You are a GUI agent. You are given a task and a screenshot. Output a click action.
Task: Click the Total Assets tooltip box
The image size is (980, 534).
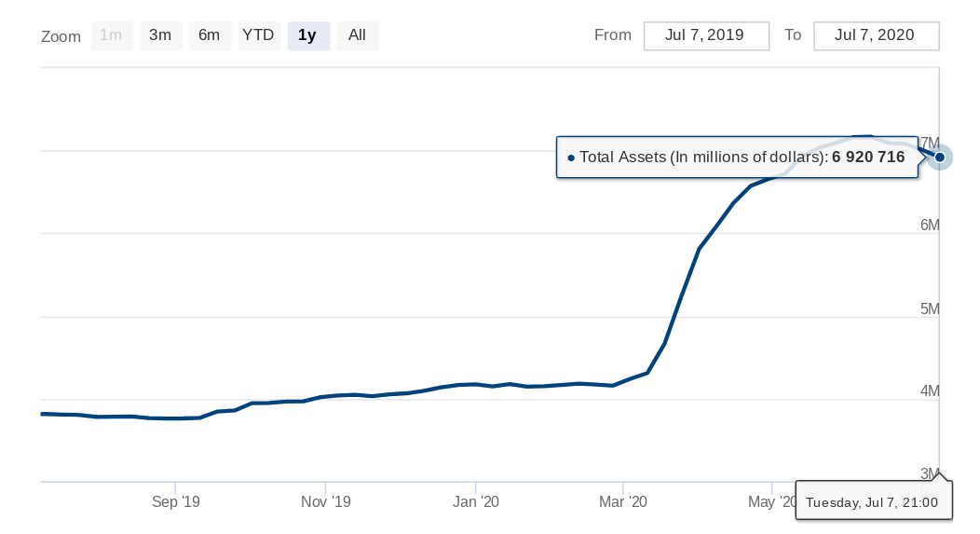[738, 157]
